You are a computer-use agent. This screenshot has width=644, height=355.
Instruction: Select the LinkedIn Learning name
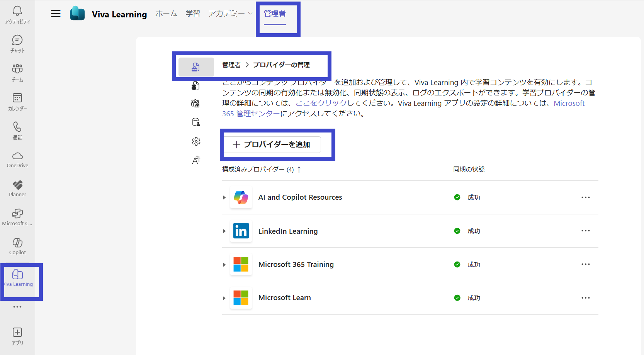tap(288, 231)
